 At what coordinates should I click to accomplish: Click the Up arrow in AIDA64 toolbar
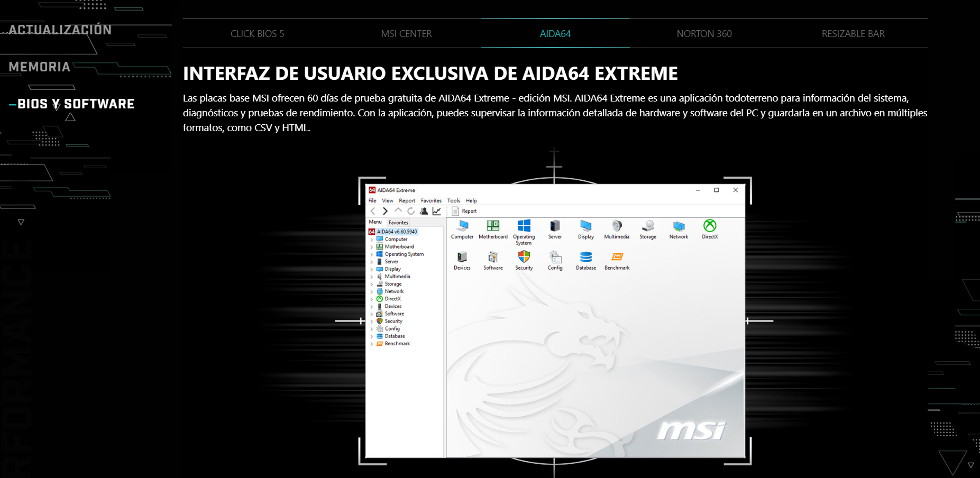click(398, 210)
